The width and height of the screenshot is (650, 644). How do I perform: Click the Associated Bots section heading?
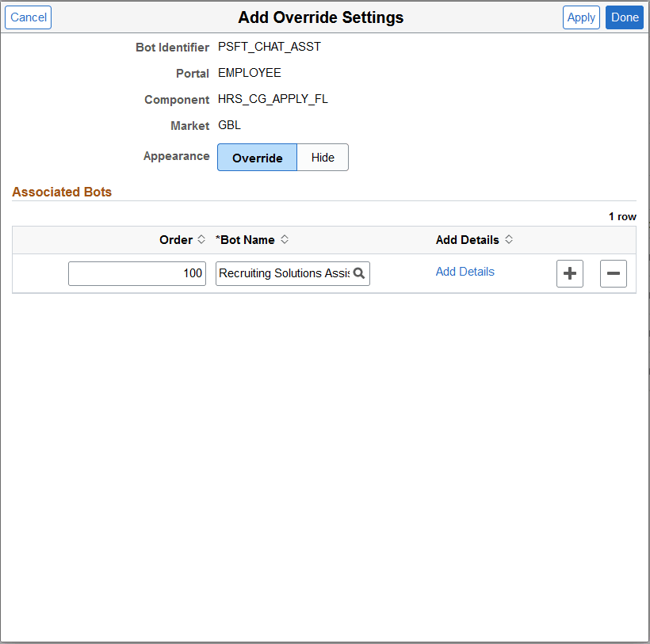62,192
